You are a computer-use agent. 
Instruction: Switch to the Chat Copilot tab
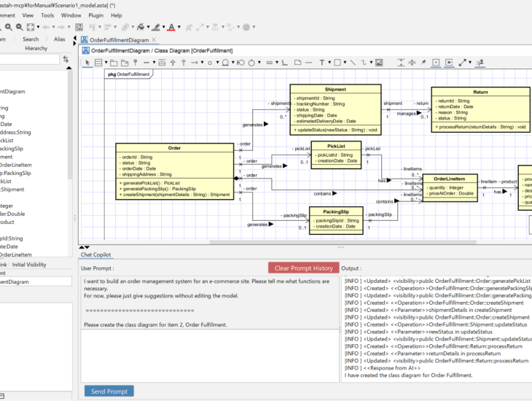click(95, 254)
